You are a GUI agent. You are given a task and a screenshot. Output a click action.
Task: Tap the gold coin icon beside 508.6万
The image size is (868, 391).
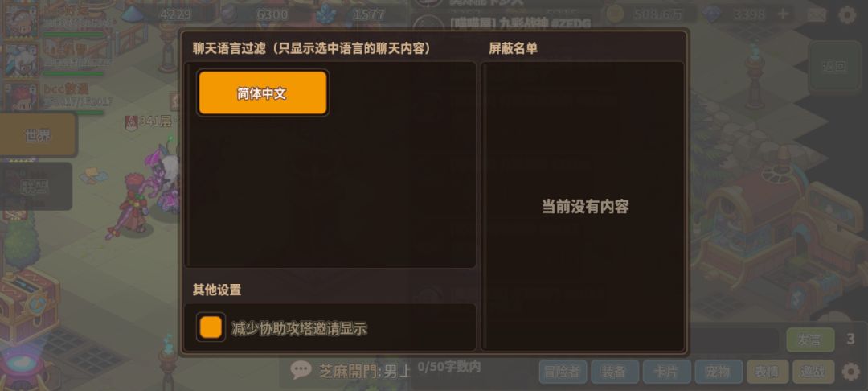tap(615, 14)
